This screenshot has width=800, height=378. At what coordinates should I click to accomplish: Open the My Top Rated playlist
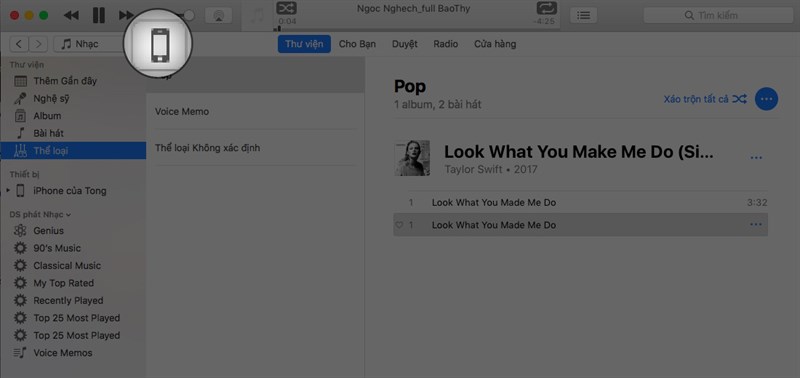click(x=73, y=283)
